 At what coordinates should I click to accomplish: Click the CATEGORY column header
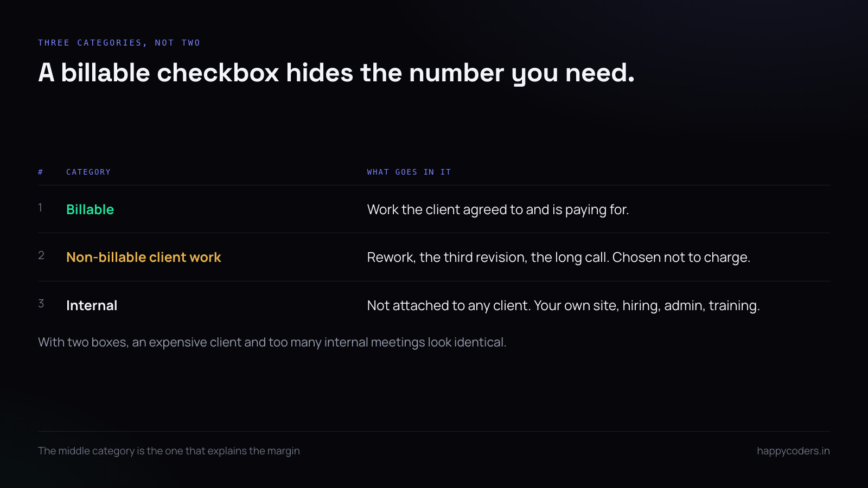pos(88,172)
